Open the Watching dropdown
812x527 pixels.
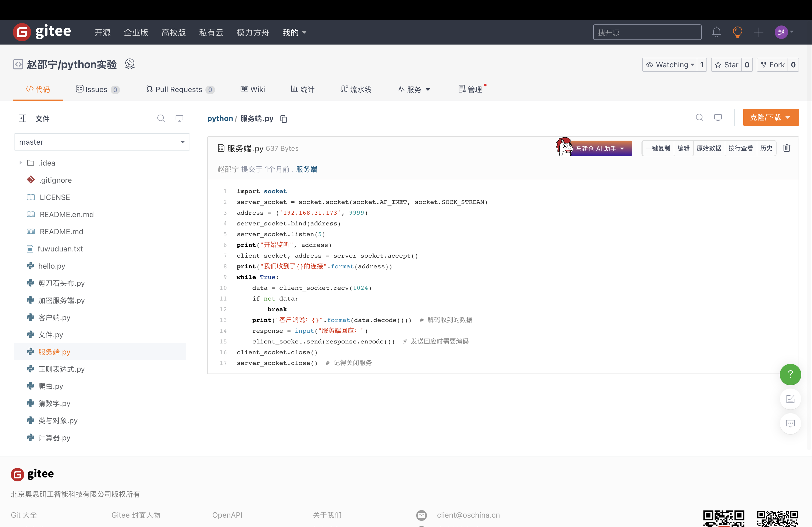click(x=670, y=65)
